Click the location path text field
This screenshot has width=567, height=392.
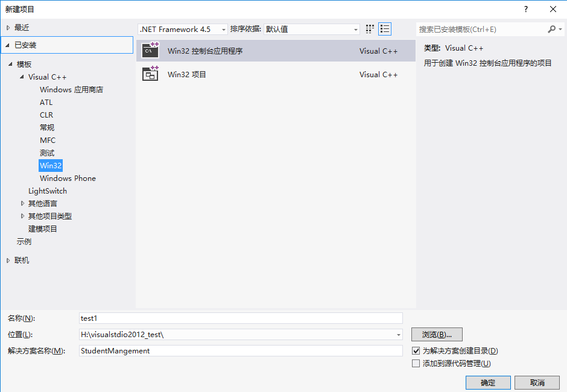point(237,335)
